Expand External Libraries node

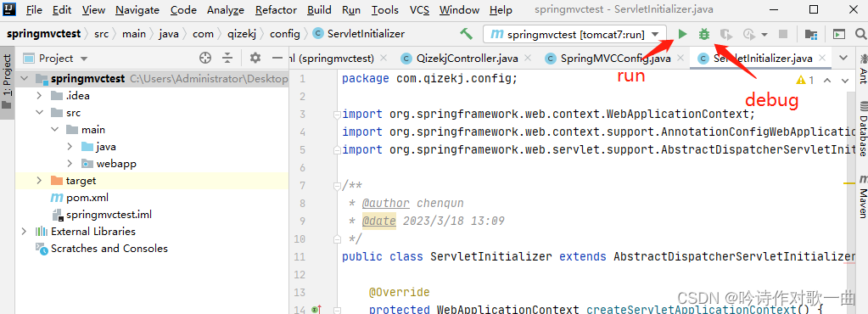coord(24,232)
